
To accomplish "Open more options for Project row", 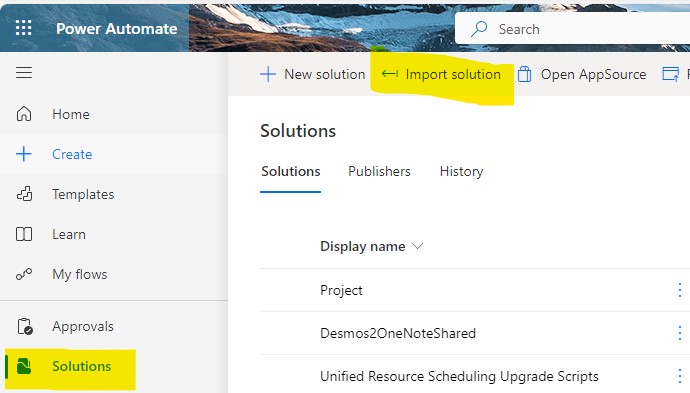I will (x=680, y=290).
